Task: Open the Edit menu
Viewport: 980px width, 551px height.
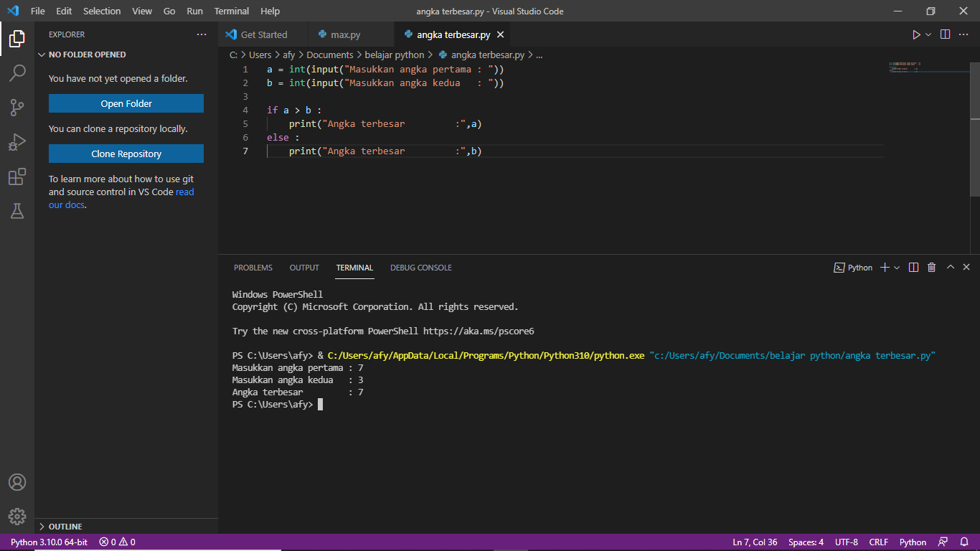Action: click(x=64, y=11)
